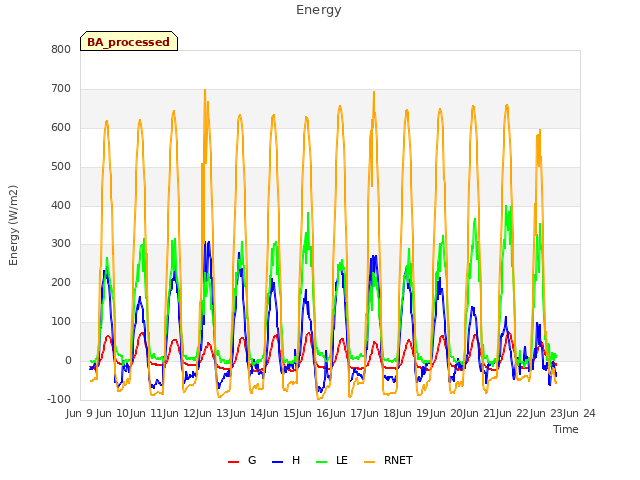
Task: Click the BA_processed annotation box
Action: pyautogui.click(x=129, y=41)
